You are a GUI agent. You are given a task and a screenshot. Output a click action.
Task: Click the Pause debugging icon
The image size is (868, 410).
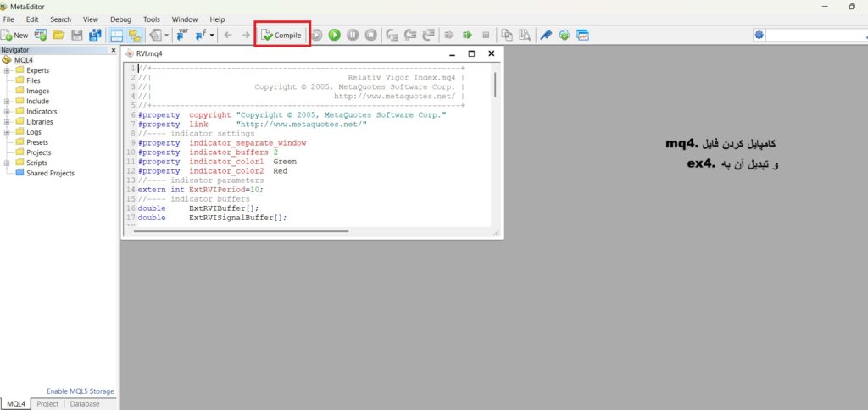(x=353, y=35)
